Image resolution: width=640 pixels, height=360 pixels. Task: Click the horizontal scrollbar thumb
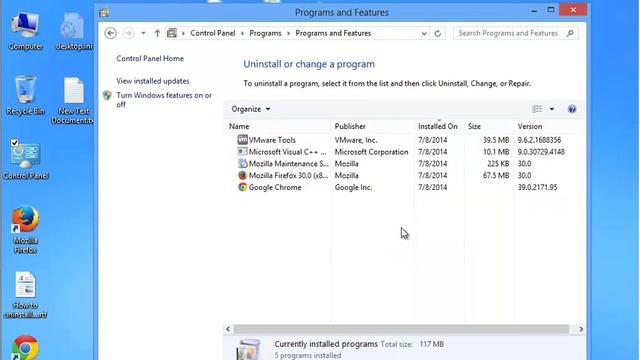tap(401, 329)
